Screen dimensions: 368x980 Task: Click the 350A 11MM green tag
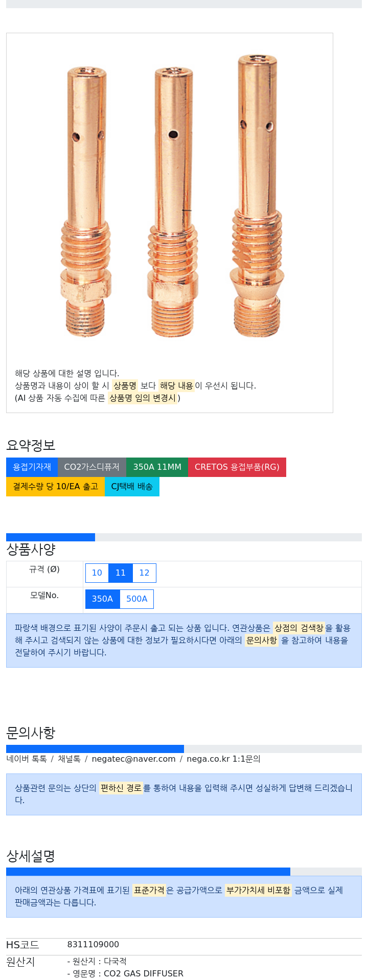point(157,467)
